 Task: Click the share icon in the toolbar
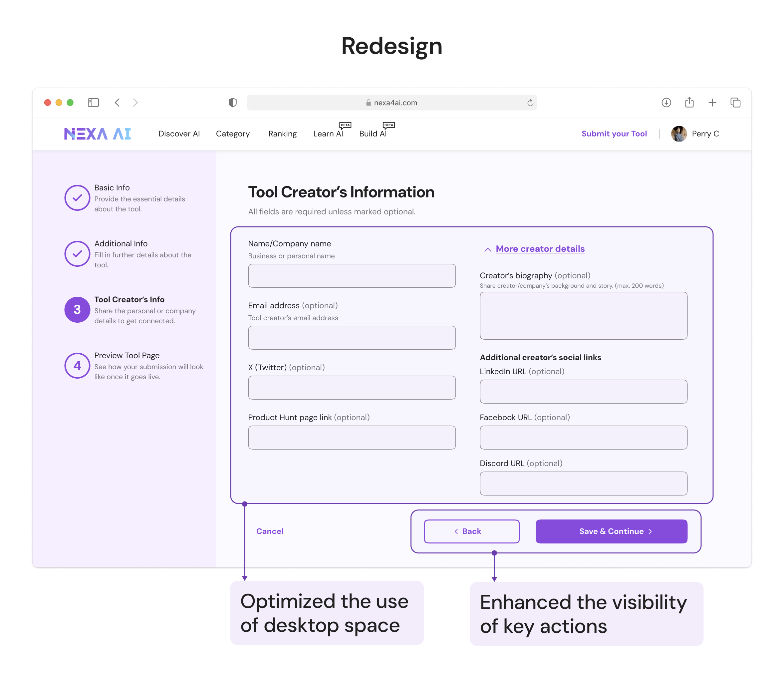click(x=689, y=102)
